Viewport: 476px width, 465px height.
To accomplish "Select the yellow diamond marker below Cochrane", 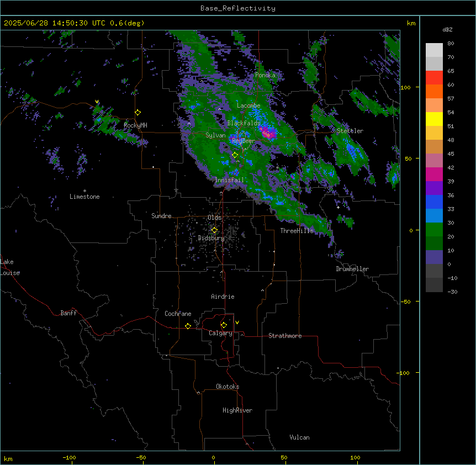I will tap(188, 326).
